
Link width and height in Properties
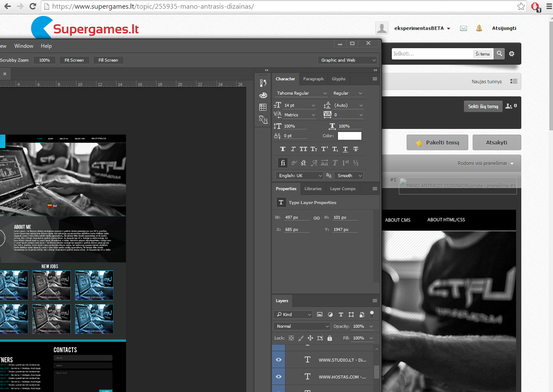point(317,217)
